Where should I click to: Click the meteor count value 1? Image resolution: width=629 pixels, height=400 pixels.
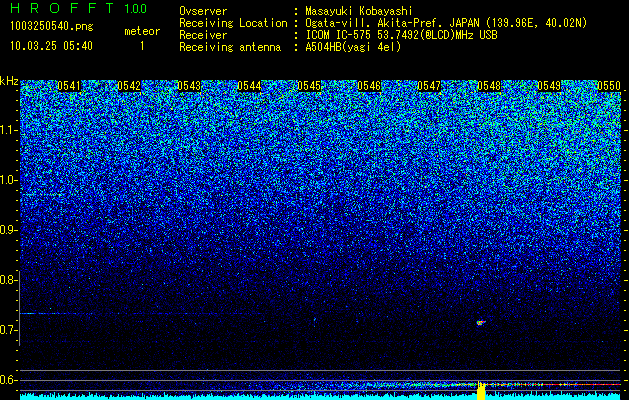pyautogui.click(x=142, y=46)
